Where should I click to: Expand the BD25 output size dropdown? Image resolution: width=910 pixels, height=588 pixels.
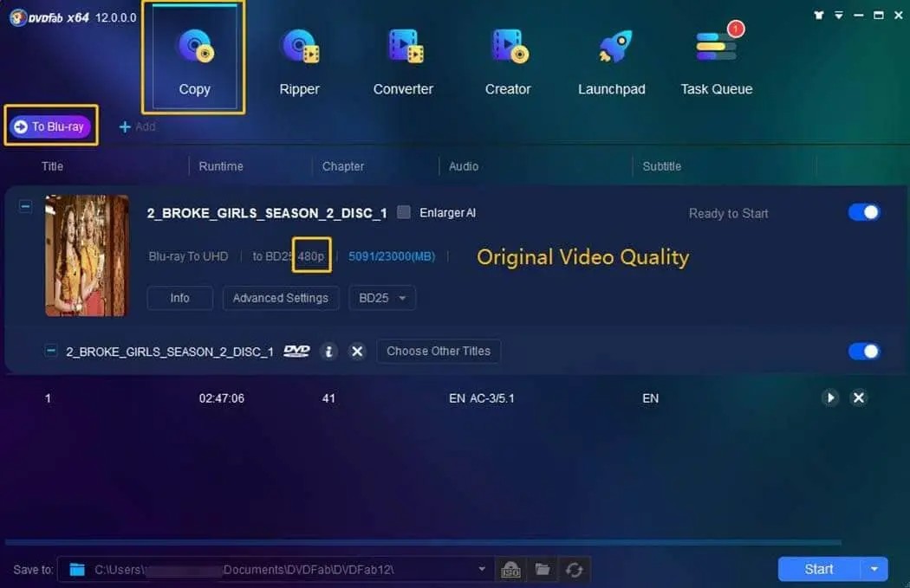pyautogui.click(x=382, y=298)
